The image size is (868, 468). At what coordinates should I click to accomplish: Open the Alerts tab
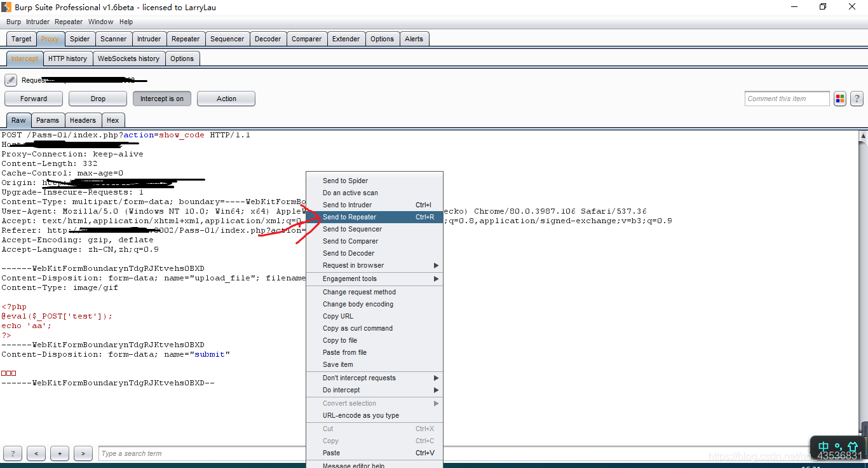click(414, 39)
